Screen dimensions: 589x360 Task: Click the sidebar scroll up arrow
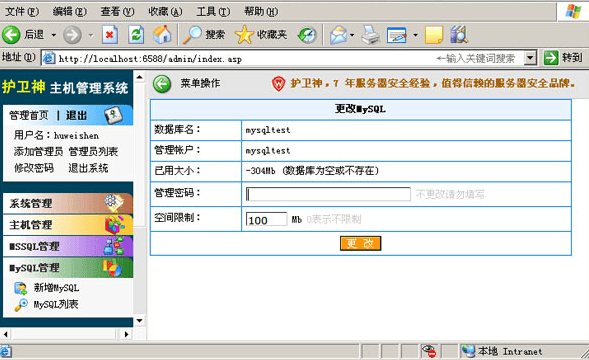139,77
